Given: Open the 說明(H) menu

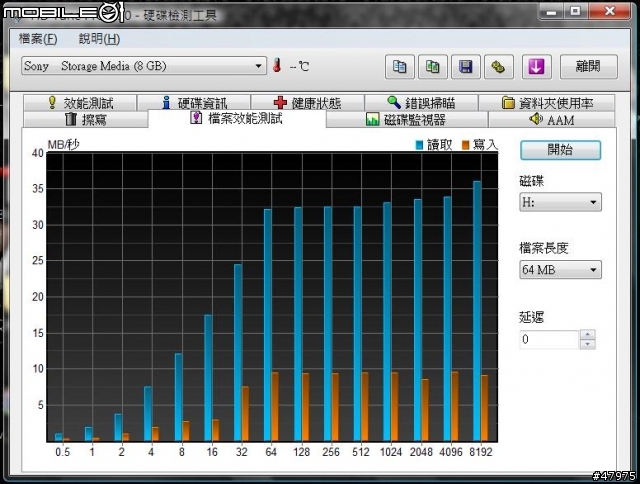Looking at the screenshot, I should (x=99, y=39).
